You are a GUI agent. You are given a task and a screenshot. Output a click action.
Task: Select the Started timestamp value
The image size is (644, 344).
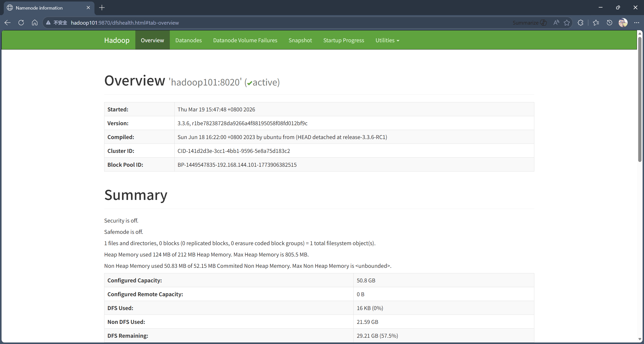click(216, 109)
